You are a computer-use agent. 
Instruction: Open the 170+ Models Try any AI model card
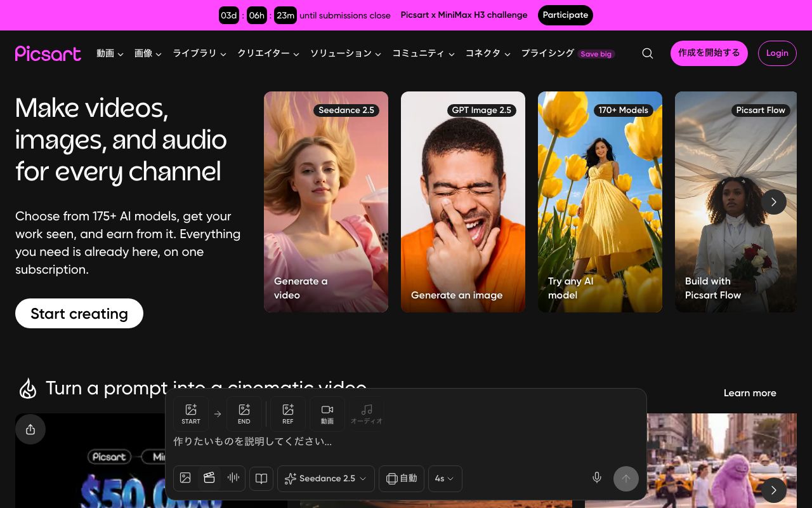pyautogui.click(x=600, y=202)
